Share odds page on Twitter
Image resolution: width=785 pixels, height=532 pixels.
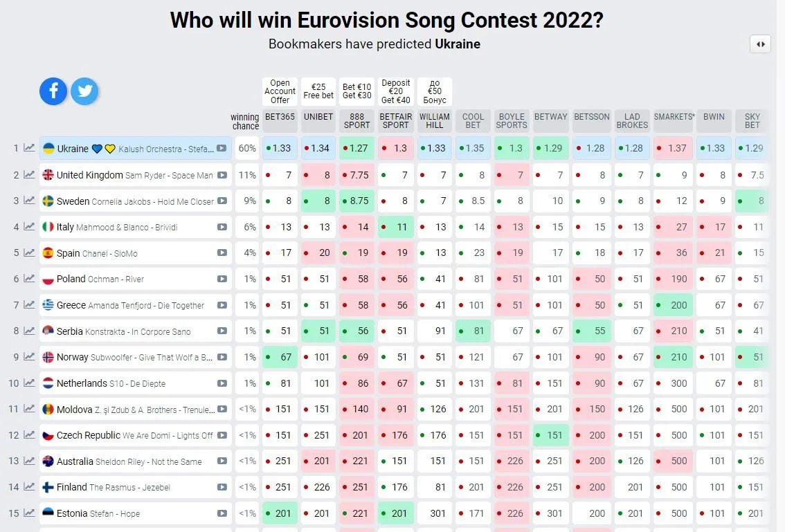tap(84, 91)
